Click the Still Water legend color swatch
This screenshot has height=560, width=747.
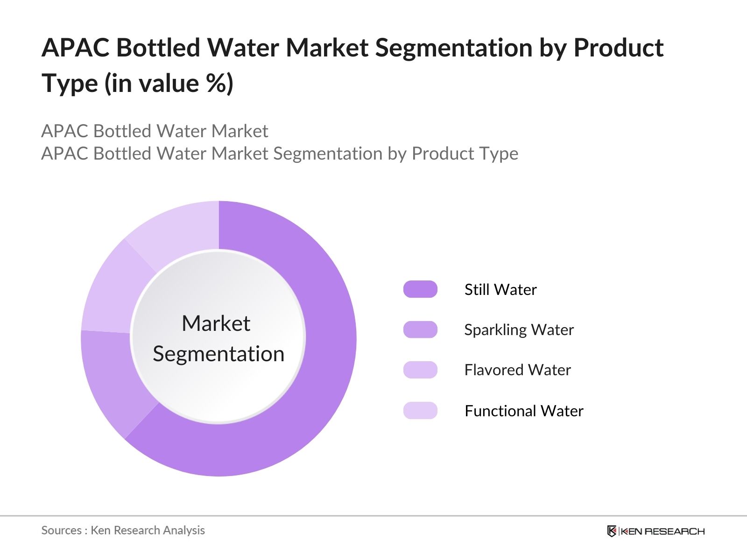[x=420, y=289]
